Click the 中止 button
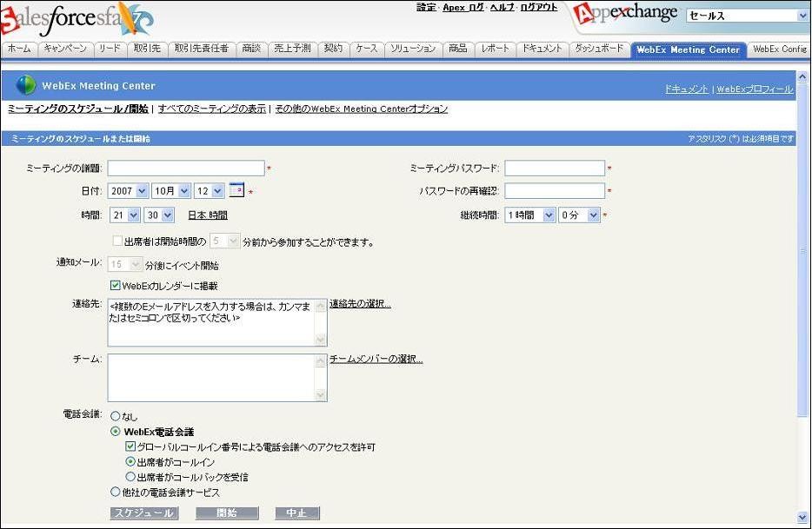The image size is (812, 529). 296,512
